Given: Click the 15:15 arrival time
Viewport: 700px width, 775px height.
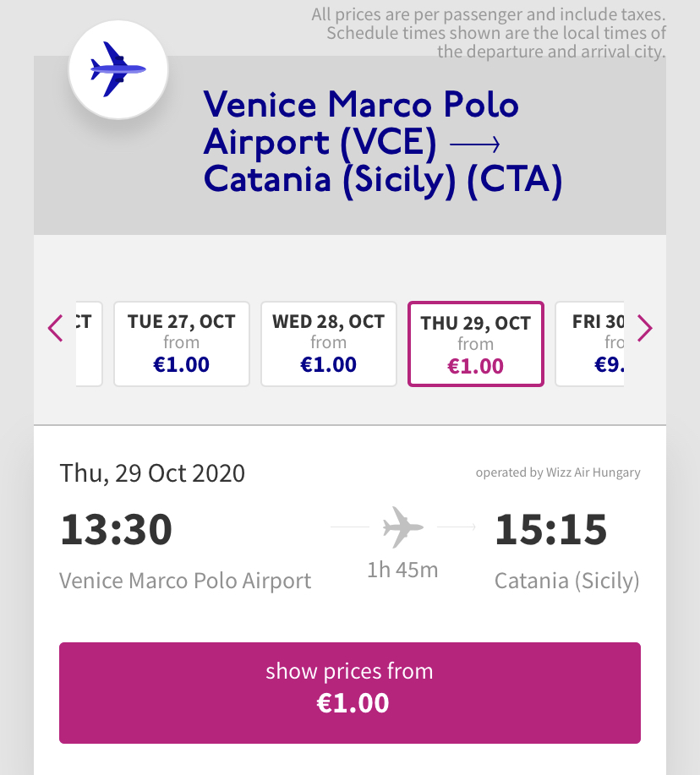Looking at the screenshot, I should 550,529.
